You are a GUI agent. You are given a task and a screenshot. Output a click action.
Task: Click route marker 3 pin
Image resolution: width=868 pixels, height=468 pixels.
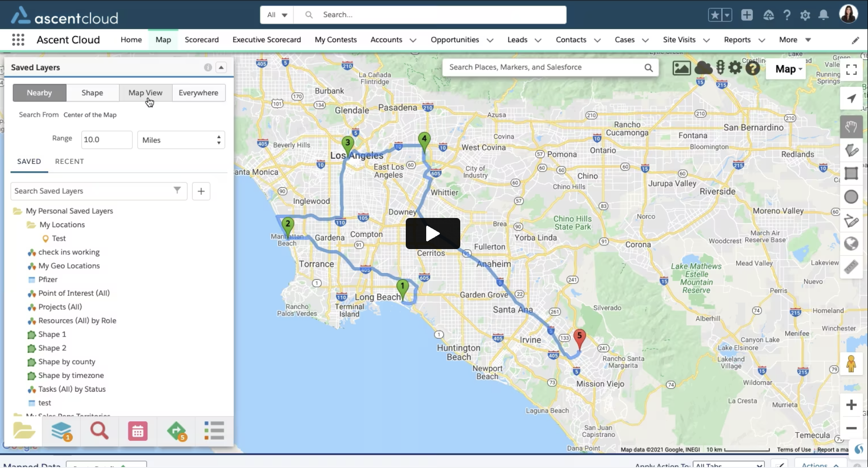(x=347, y=146)
